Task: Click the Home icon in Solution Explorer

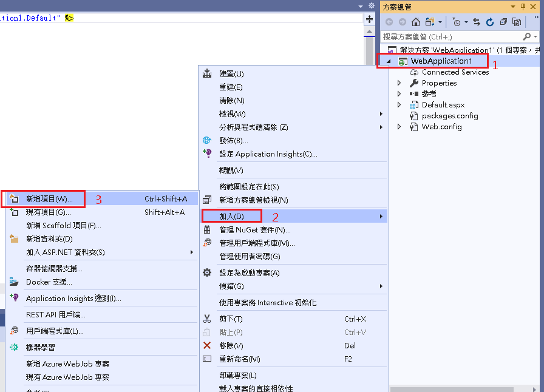Action: pos(416,22)
